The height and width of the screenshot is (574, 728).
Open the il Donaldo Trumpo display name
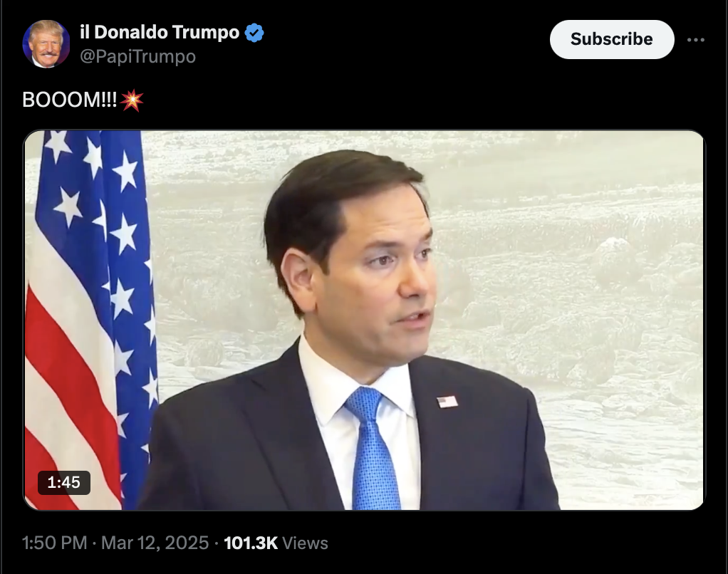(160, 32)
